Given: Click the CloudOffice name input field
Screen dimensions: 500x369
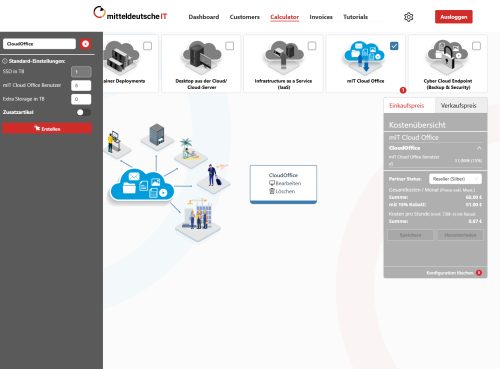Looking at the screenshot, I should (39, 44).
